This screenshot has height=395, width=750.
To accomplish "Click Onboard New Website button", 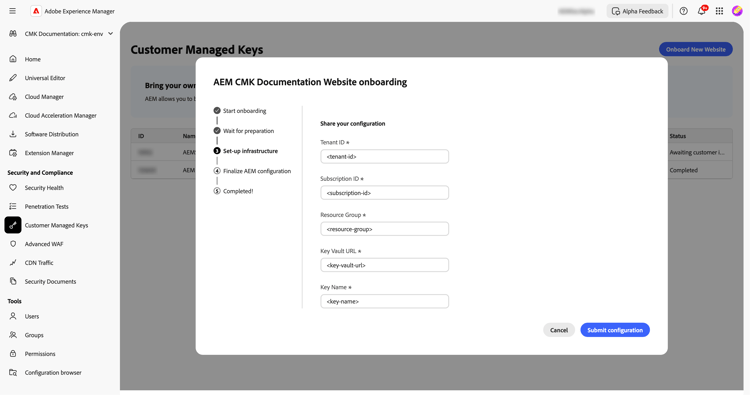I will pos(695,49).
